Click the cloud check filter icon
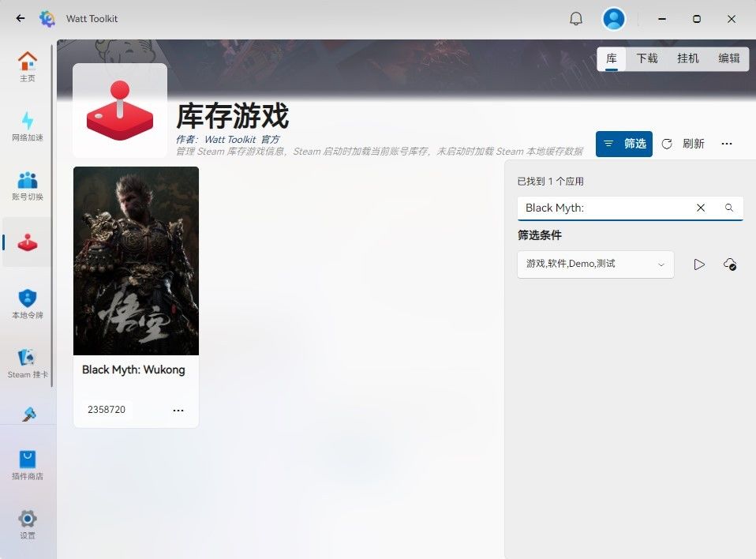This screenshot has width=756, height=559. [x=730, y=264]
